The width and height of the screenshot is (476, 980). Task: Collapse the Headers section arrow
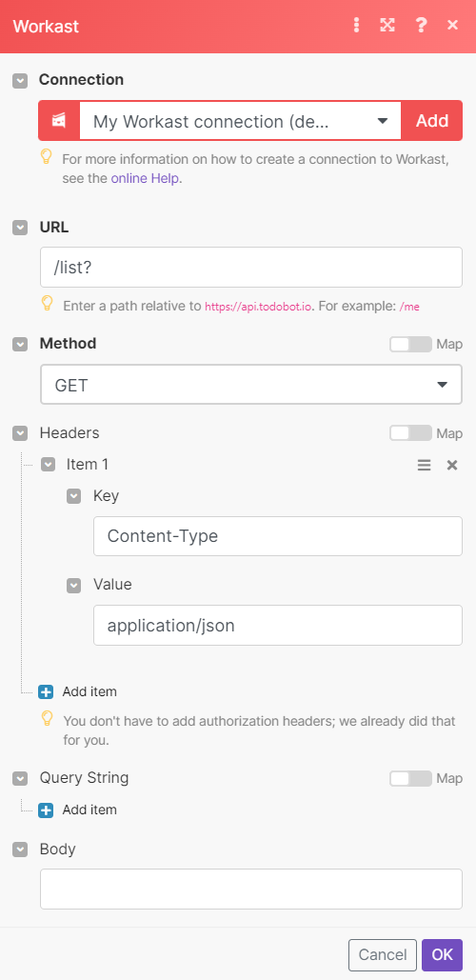[21, 433]
